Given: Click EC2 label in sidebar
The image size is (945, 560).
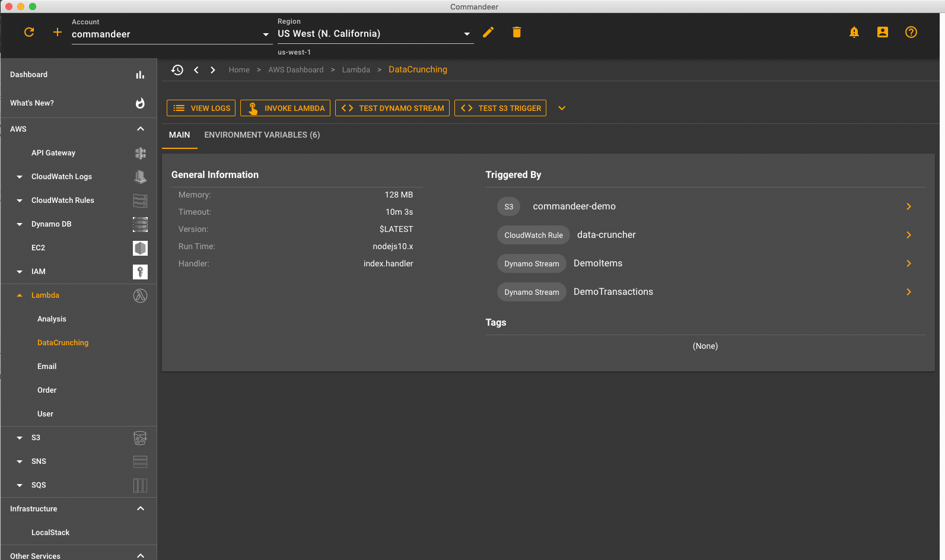Looking at the screenshot, I should (38, 248).
